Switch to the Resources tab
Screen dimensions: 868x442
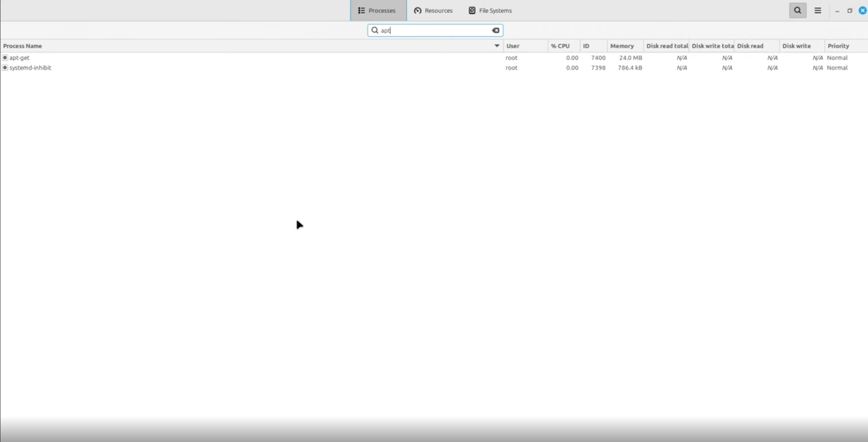pyautogui.click(x=433, y=11)
